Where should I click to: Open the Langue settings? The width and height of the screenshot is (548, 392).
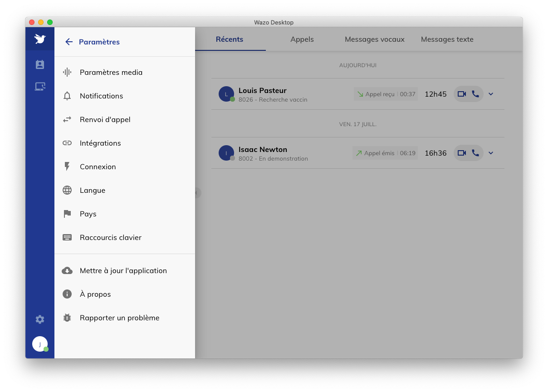[x=93, y=190]
